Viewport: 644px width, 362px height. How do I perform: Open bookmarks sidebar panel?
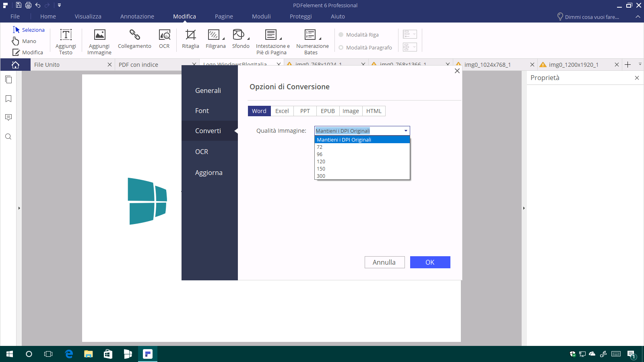tap(8, 99)
